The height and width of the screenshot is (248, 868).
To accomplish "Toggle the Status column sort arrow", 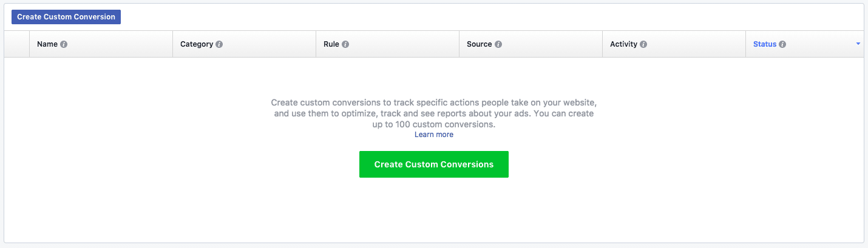I will [858, 44].
